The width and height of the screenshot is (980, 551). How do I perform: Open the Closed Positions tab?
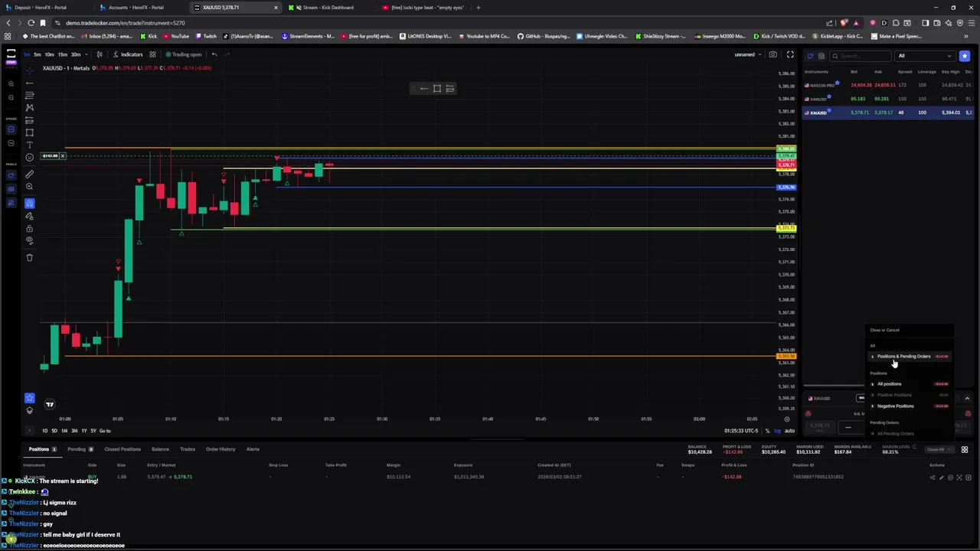[122, 449]
